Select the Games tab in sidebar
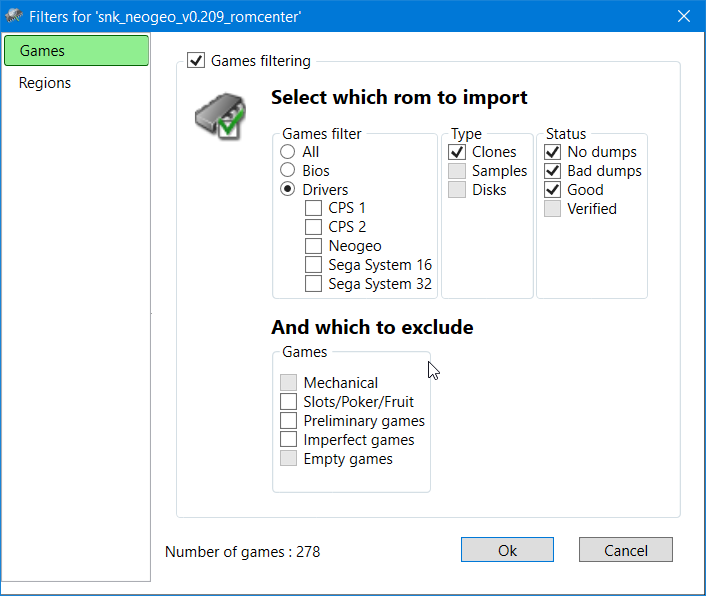706x596 pixels. (x=76, y=51)
